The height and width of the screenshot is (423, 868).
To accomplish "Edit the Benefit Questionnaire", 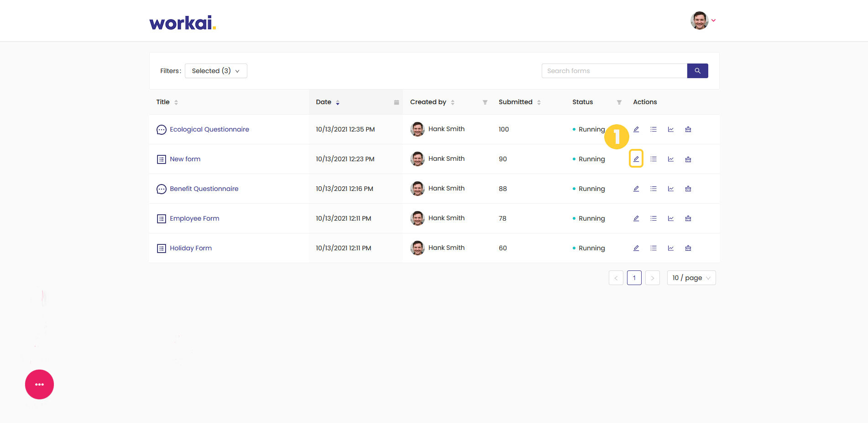I will tap(636, 189).
